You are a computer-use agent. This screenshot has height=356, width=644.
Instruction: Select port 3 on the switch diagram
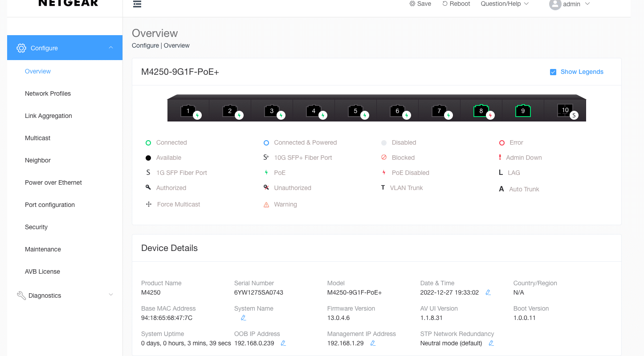[272, 111]
